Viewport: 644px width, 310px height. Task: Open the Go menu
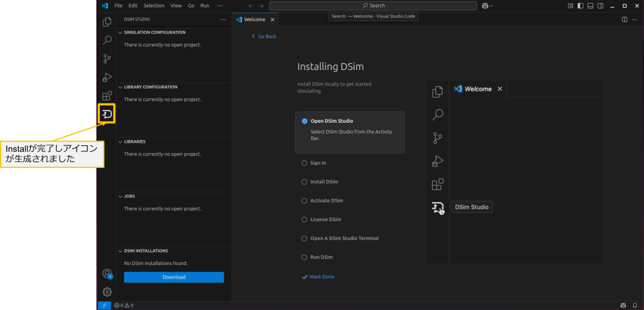(x=191, y=6)
